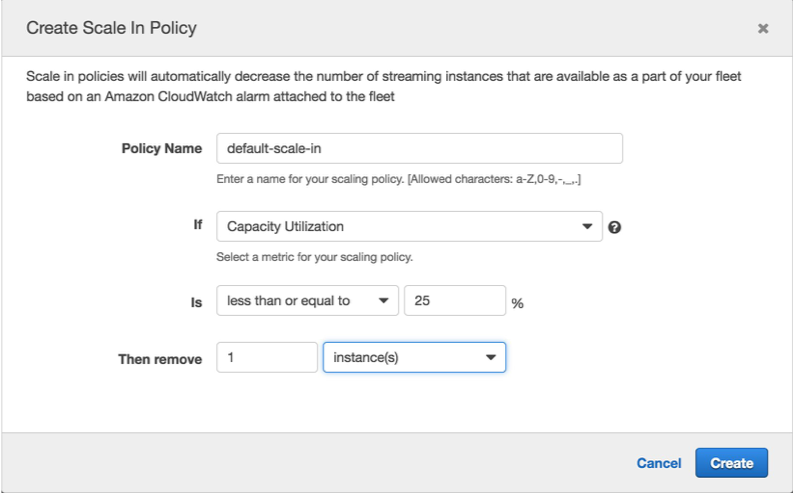The image size is (793, 493).
Task: Open the instance(s) unit dropdown
Action: (414, 357)
